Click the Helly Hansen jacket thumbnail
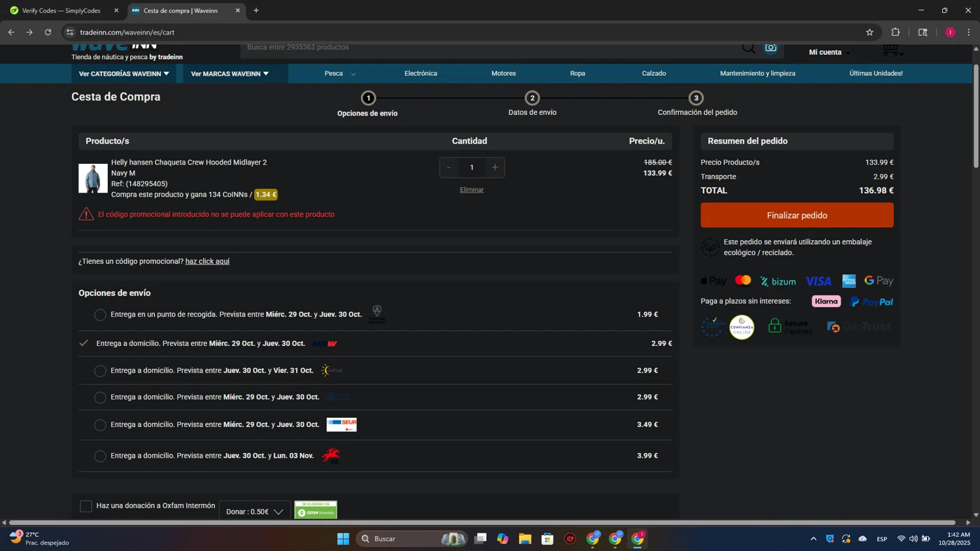The image size is (980, 551). click(x=93, y=178)
